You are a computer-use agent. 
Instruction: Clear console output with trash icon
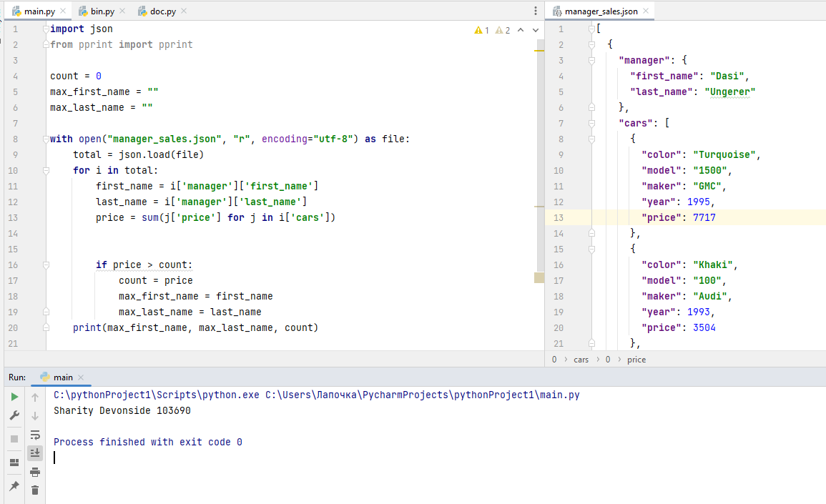pos(35,490)
